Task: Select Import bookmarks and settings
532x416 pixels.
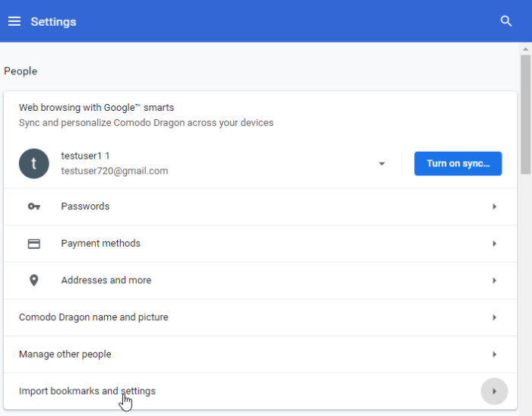Action: pos(260,391)
